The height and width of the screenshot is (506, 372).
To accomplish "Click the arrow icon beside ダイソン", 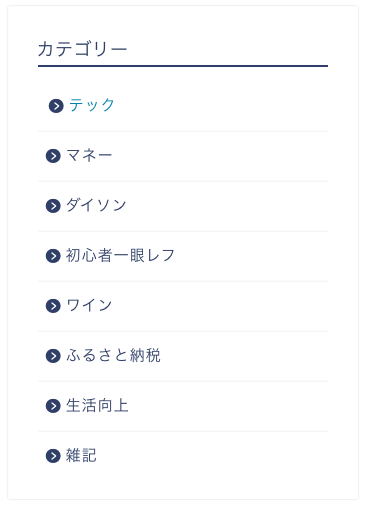I will (53, 206).
